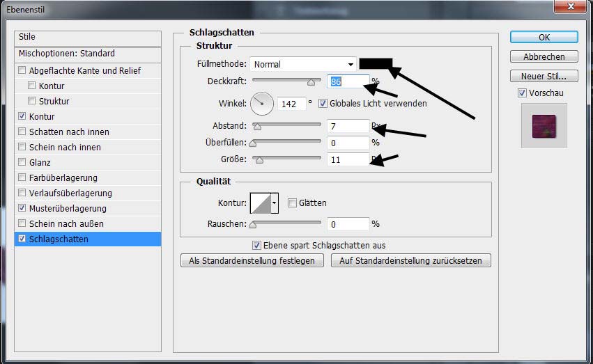Open the black shadow color swatch

376,64
